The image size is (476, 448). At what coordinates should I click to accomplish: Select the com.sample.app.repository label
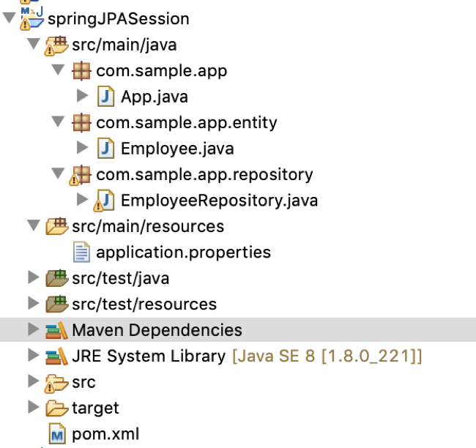[x=204, y=176]
